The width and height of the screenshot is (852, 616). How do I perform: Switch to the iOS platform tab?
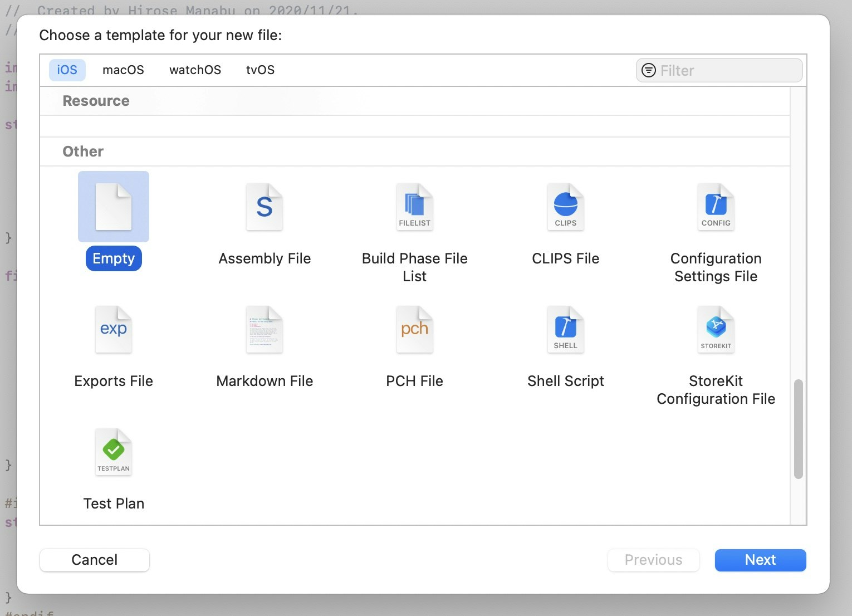coord(67,70)
